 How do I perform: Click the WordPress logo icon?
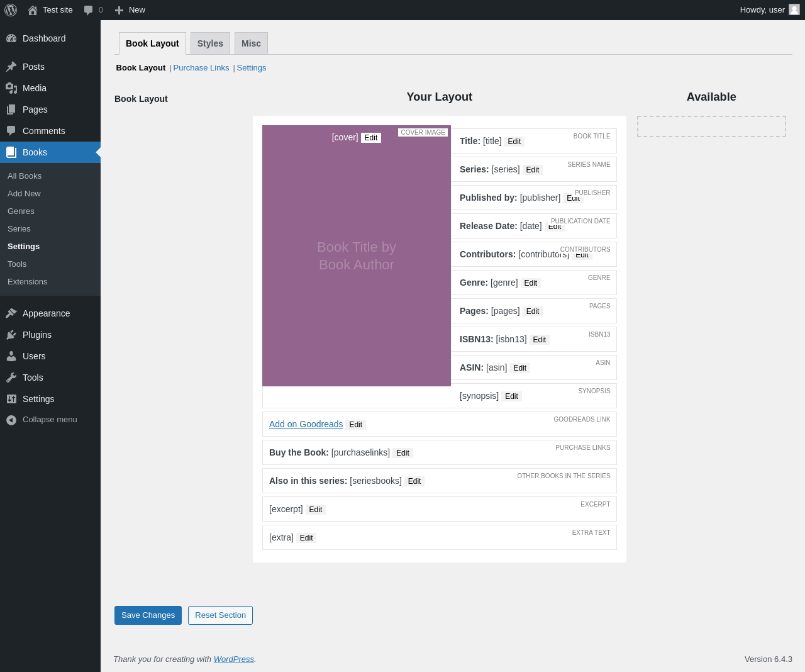tap(11, 10)
